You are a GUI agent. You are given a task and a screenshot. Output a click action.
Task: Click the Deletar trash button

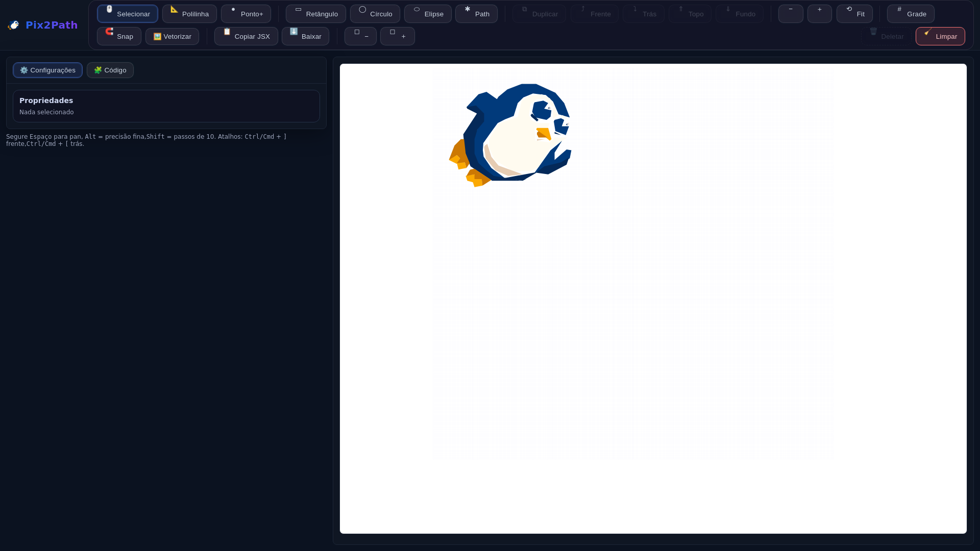pyautogui.click(x=886, y=36)
